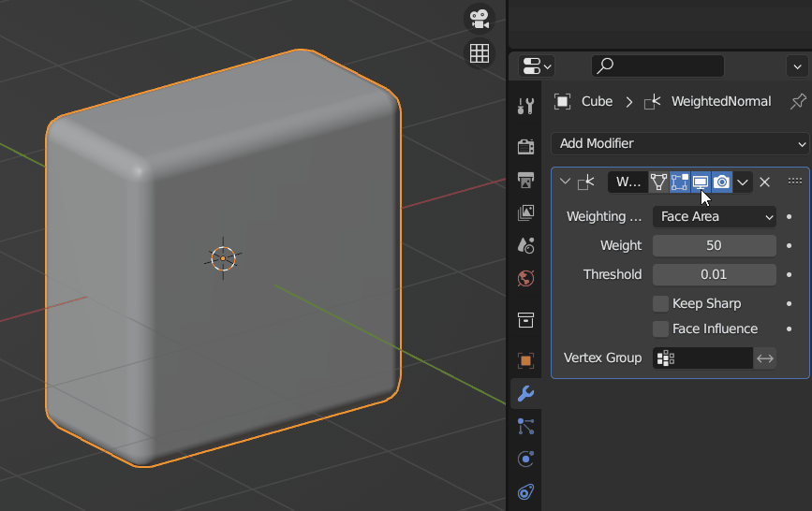Open the Output properties tab

click(x=525, y=180)
